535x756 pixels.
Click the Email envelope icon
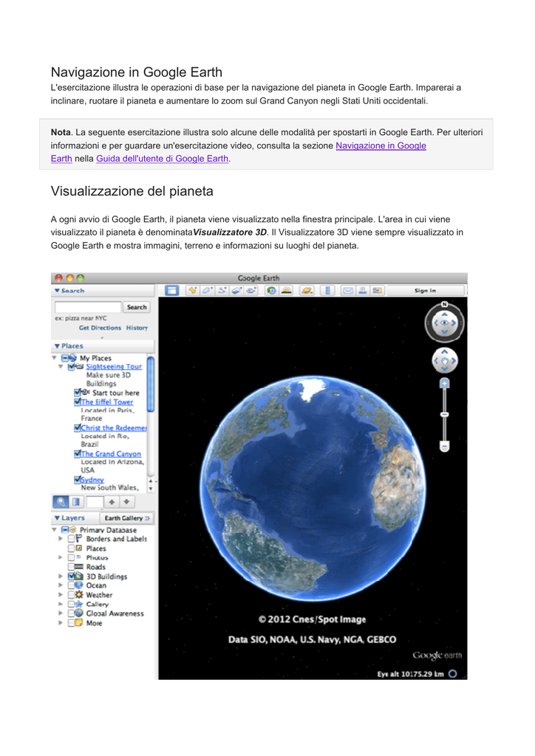coord(348,290)
